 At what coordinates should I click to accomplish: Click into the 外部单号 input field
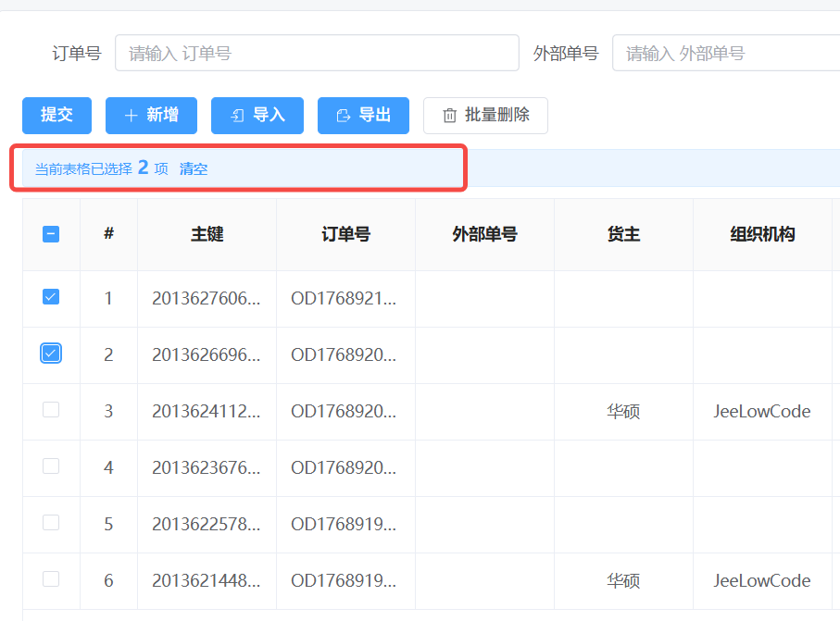(x=726, y=54)
